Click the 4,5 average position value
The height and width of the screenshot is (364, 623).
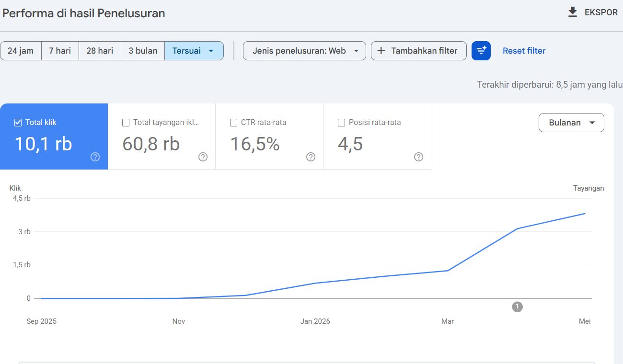coord(350,144)
